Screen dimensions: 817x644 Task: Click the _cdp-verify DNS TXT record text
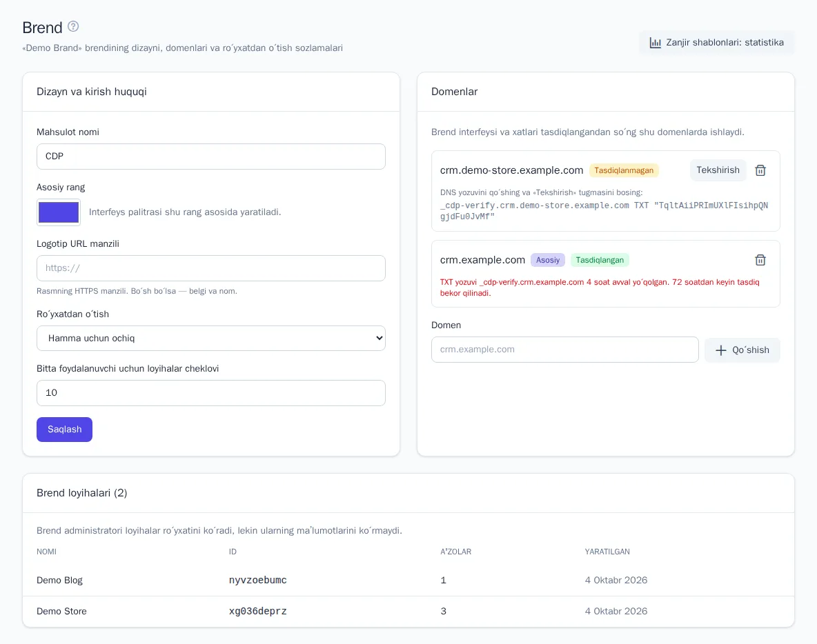[x=604, y=211]
